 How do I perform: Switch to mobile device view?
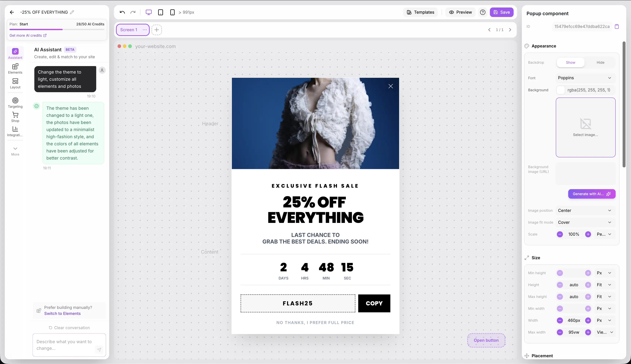(172, 12)
